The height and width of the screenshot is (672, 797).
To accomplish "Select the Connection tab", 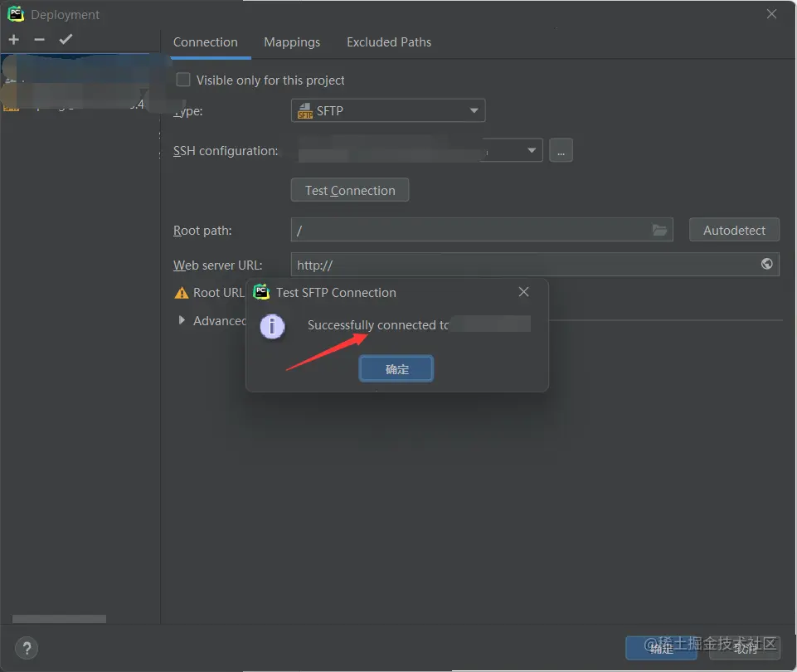I will (x=206, y=42).
